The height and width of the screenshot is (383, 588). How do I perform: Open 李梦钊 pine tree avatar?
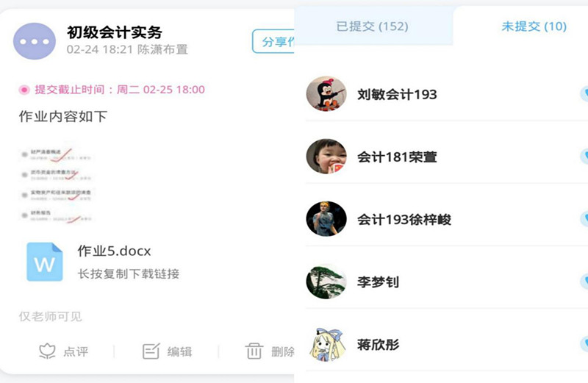326,282
